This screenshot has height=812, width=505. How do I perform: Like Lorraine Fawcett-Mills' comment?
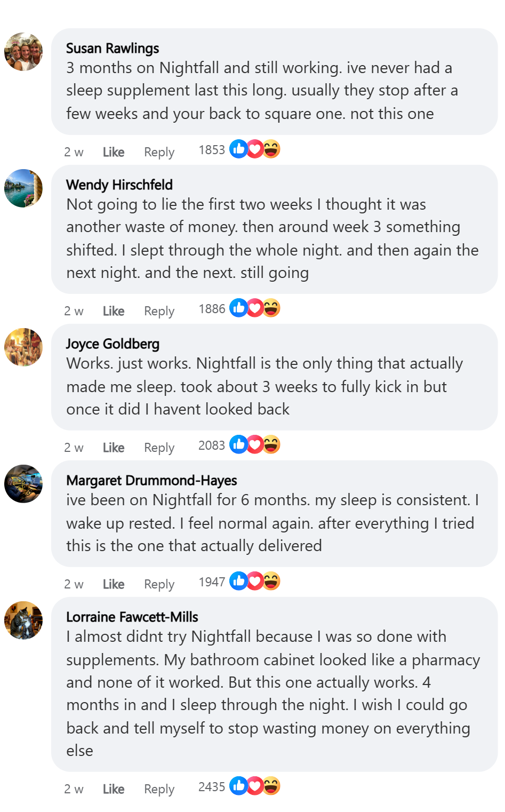[x=113, y=789]
